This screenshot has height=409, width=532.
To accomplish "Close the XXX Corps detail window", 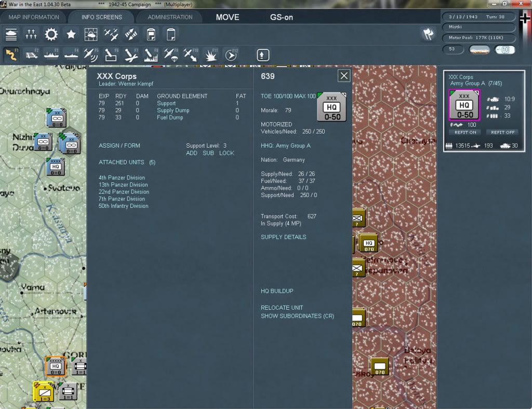I will pyautogui.click(x=344, y=76).
